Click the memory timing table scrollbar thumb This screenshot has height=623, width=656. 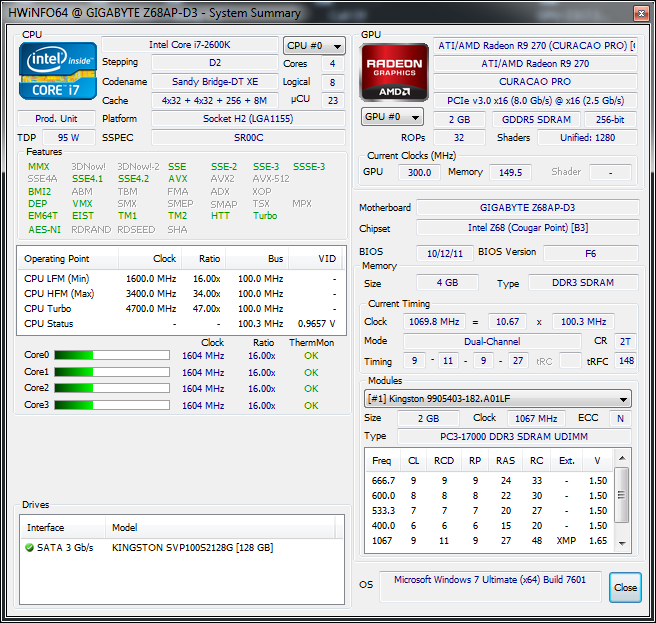(x=622, y=495)
